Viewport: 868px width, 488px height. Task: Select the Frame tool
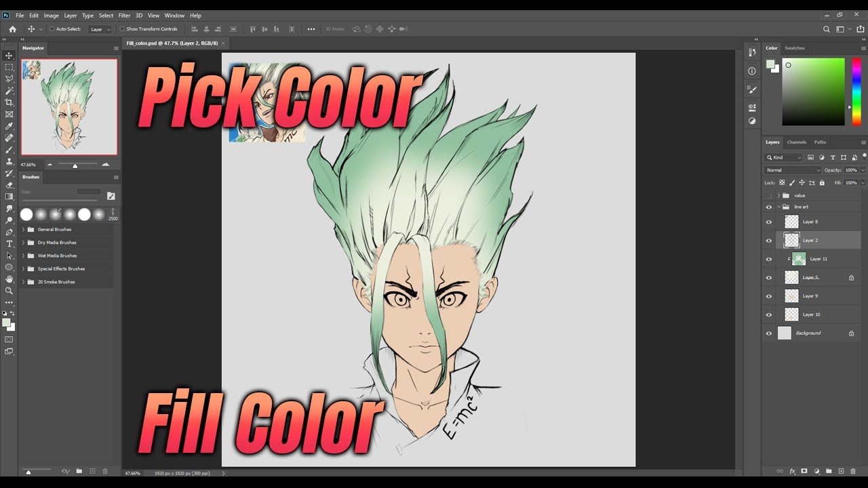click(9, 114)
